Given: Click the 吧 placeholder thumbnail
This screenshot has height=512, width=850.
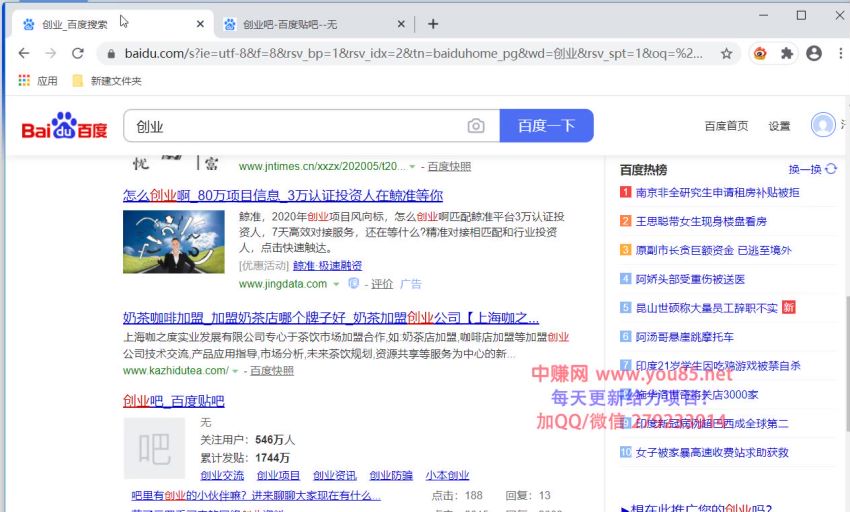Looking at the screenshot, I should (154, 448).
